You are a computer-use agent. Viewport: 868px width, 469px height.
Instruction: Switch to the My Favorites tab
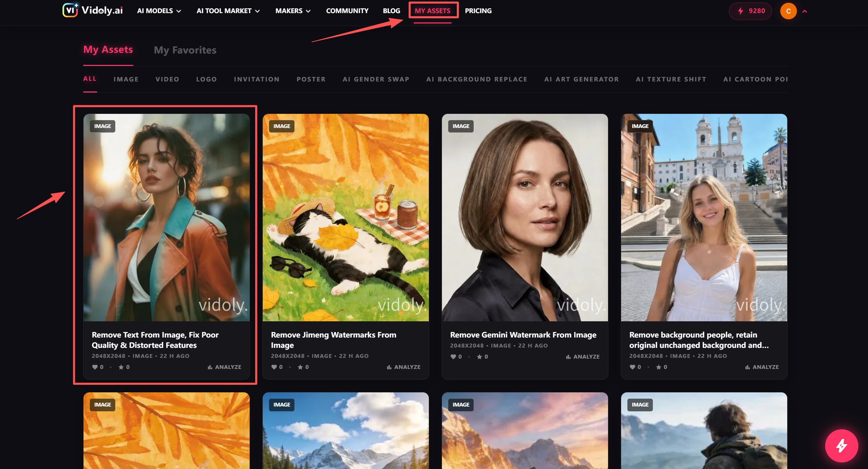point(185,50)
